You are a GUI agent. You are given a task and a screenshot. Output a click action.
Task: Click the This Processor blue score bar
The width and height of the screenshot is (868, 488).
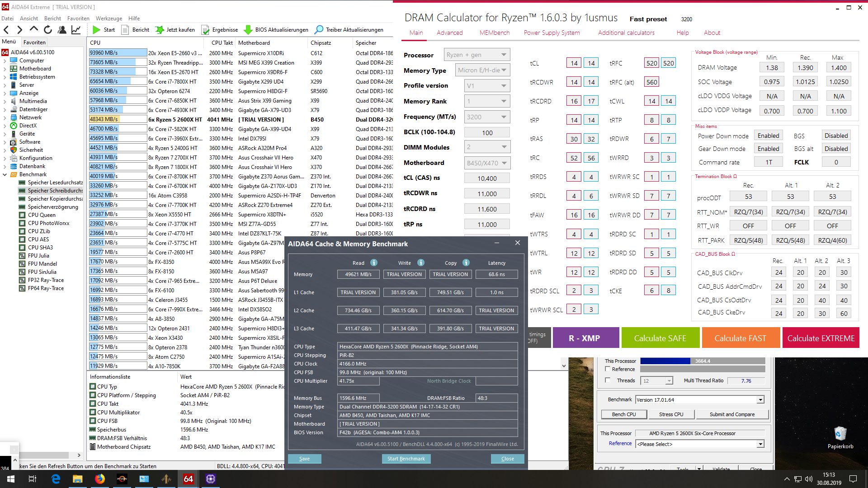[665, 361]
